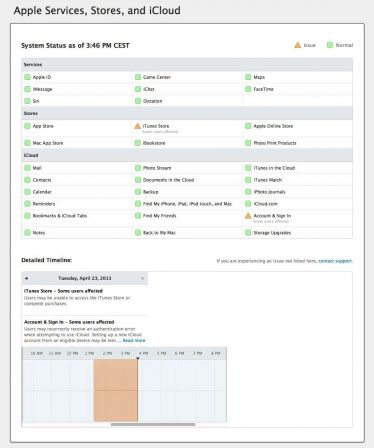Go to previous day with left arrow
The height and width of the screenshot is (448, 374).
tap(26, 278)
